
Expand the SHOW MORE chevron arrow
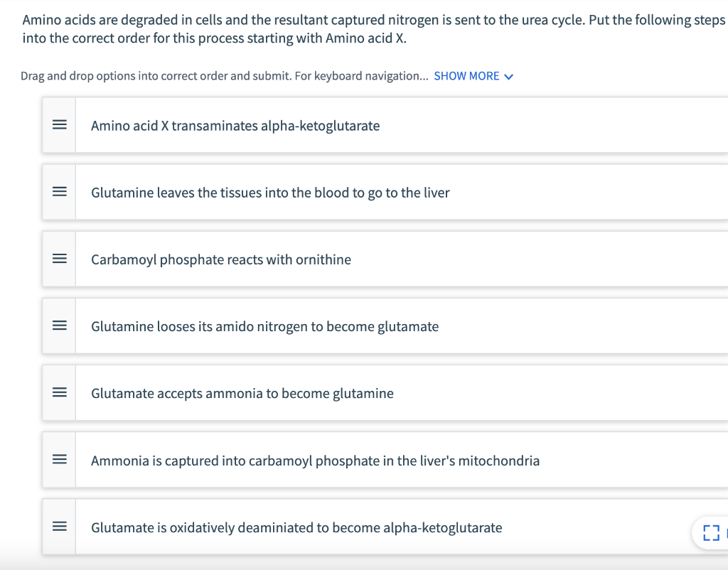[x=508, y=76]
